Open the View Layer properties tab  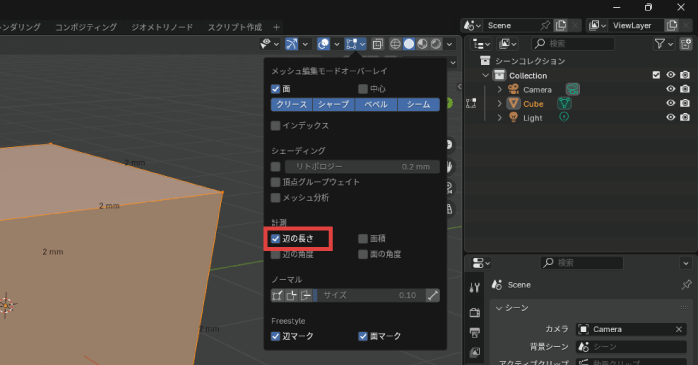click(475, 353)
